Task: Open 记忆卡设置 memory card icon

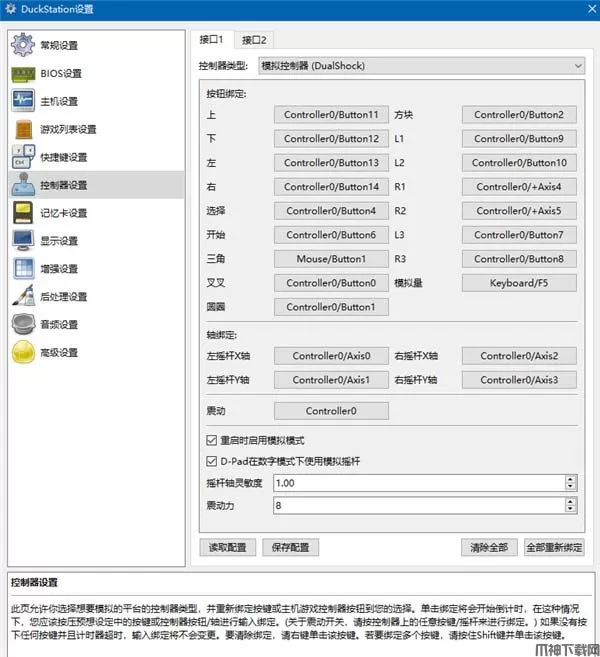Action: tap(23, 213)
